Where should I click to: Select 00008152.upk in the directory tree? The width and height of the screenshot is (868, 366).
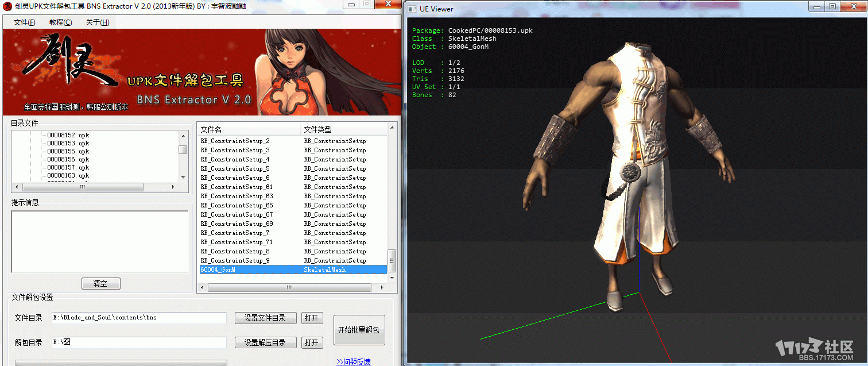[68, 135]
